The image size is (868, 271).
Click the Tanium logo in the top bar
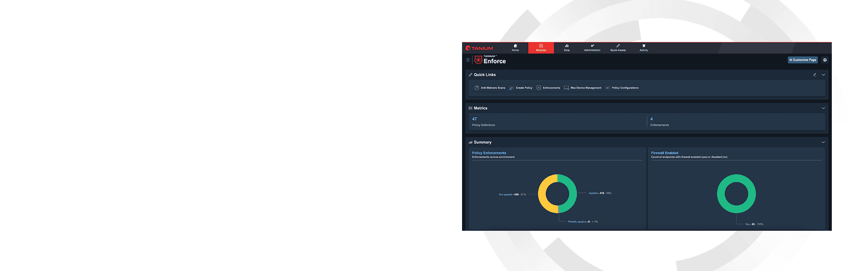tap(479, 48)
